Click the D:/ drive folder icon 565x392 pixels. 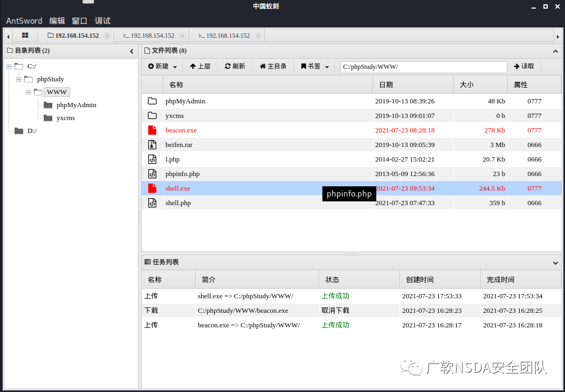(19, 131)
